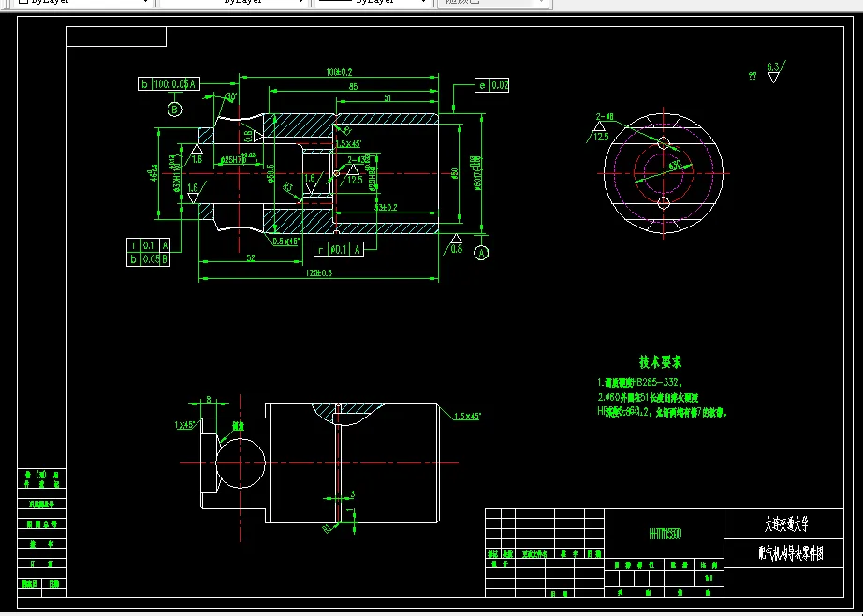Select the 8 dimension in the bottom view
The width and height of the screenshot is (863, 616).
(209, 400)
